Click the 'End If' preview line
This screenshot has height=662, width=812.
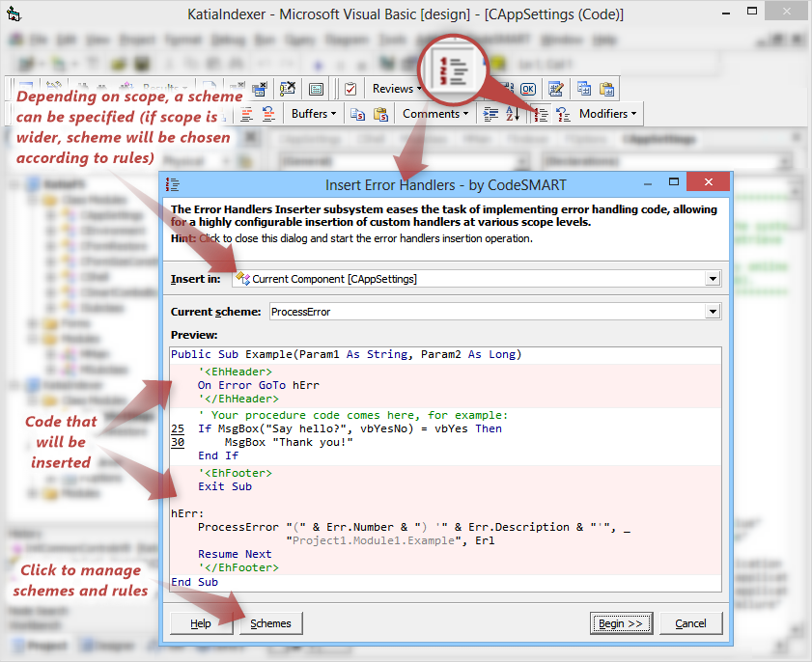[218, 456]
